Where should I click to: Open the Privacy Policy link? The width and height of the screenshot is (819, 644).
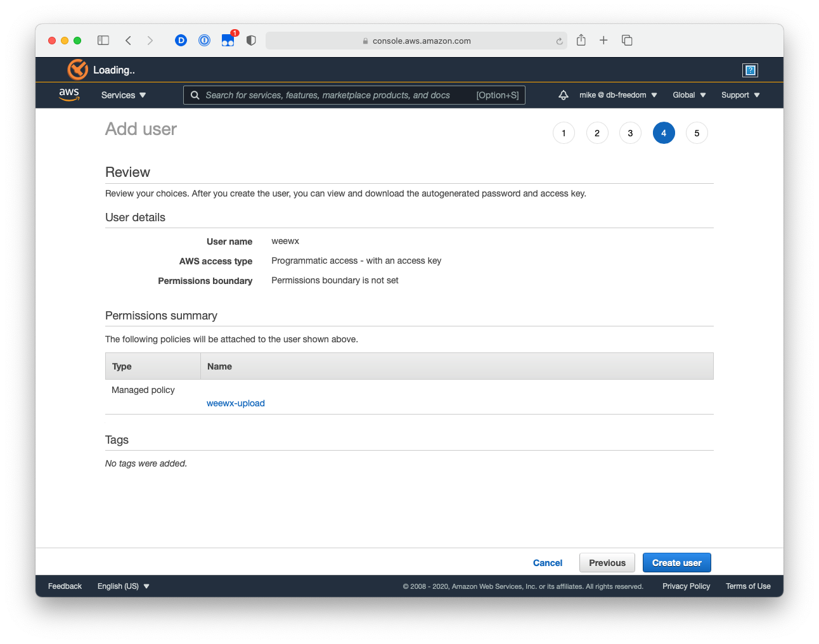click(686, 586)
